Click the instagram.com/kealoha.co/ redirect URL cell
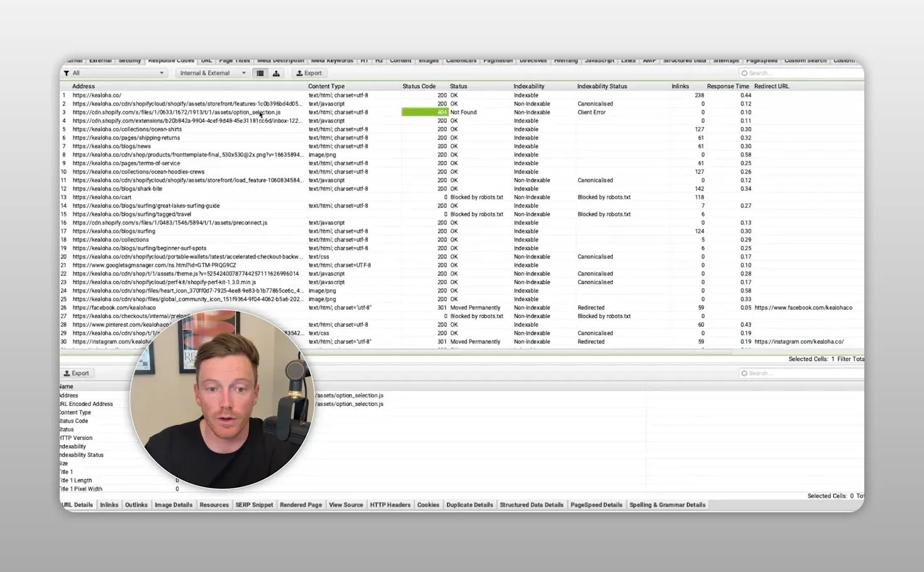The width and height of the screenshot is (924, 572). [799, 342]
